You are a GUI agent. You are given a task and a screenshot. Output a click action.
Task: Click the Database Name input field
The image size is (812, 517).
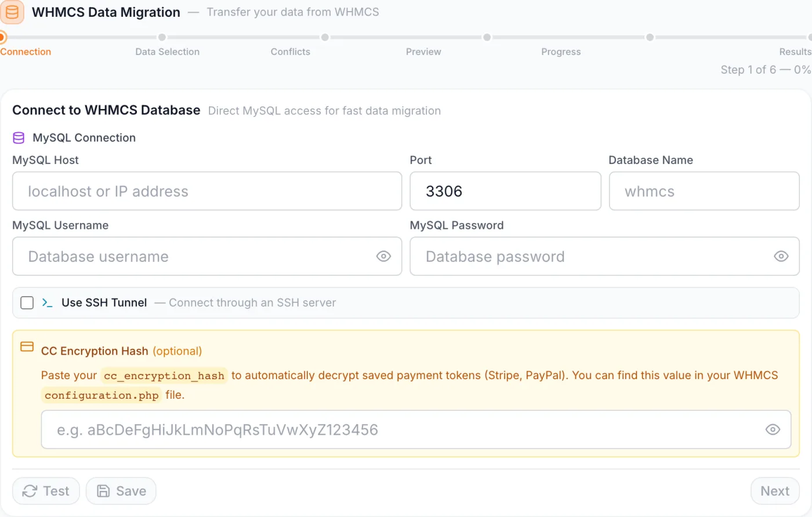pyautogui.click(x=704, y=191)
